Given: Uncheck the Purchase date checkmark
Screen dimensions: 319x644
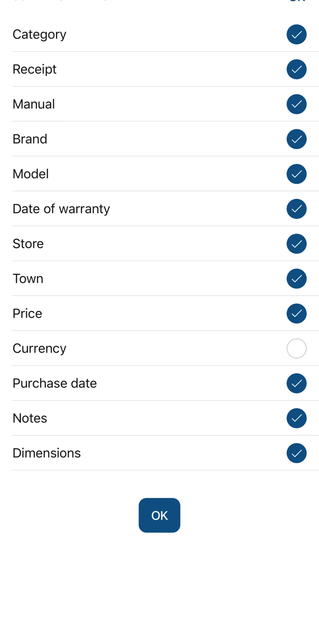Looking at the screenshot, I should [x=296, y=383].
